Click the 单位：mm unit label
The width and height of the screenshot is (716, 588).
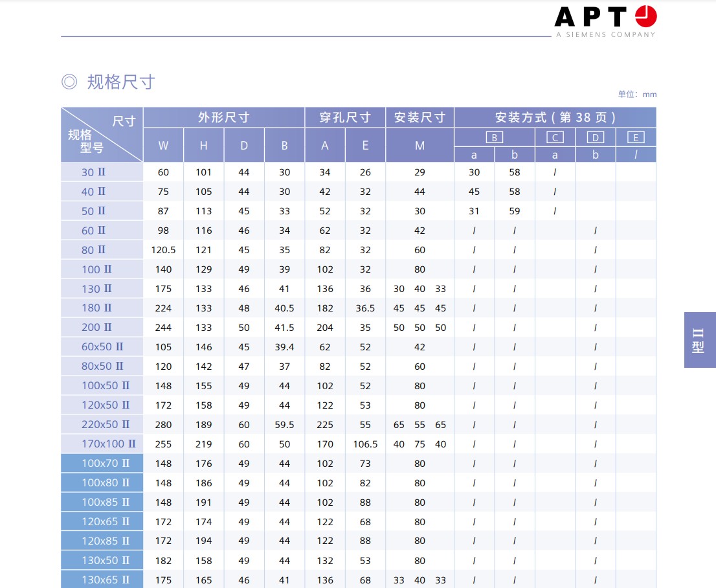tap(637, 95)
